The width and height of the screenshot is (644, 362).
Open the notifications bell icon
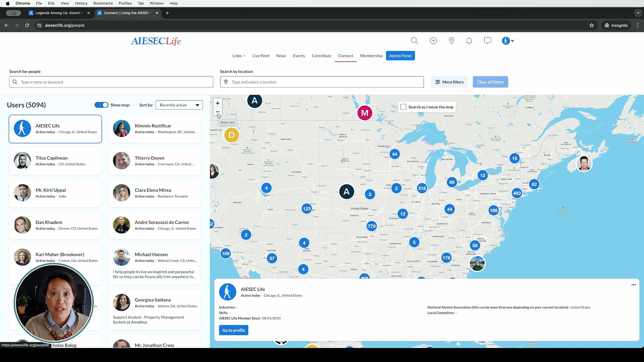click(x=469, y=41)
